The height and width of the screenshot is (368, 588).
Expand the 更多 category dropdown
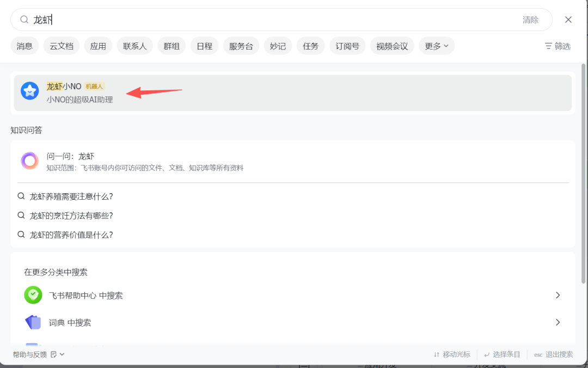(x=437, y=46)
